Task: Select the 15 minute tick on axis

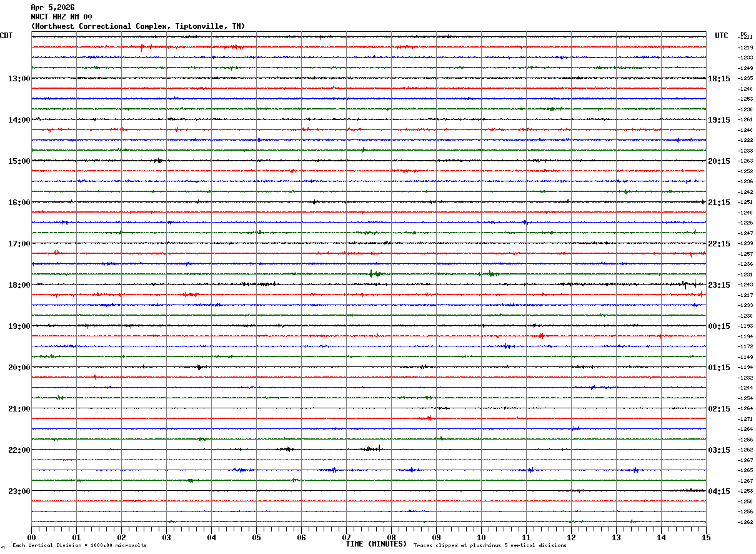Action: pos(706,537)
